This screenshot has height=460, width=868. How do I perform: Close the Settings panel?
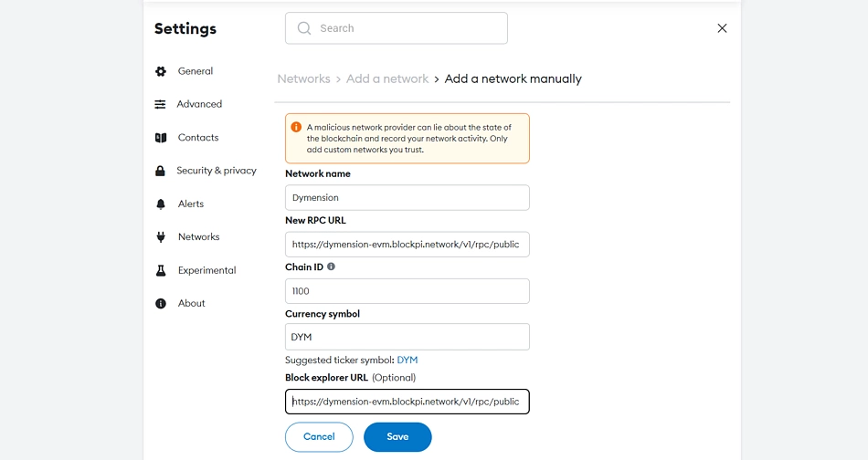click(722, 28)
